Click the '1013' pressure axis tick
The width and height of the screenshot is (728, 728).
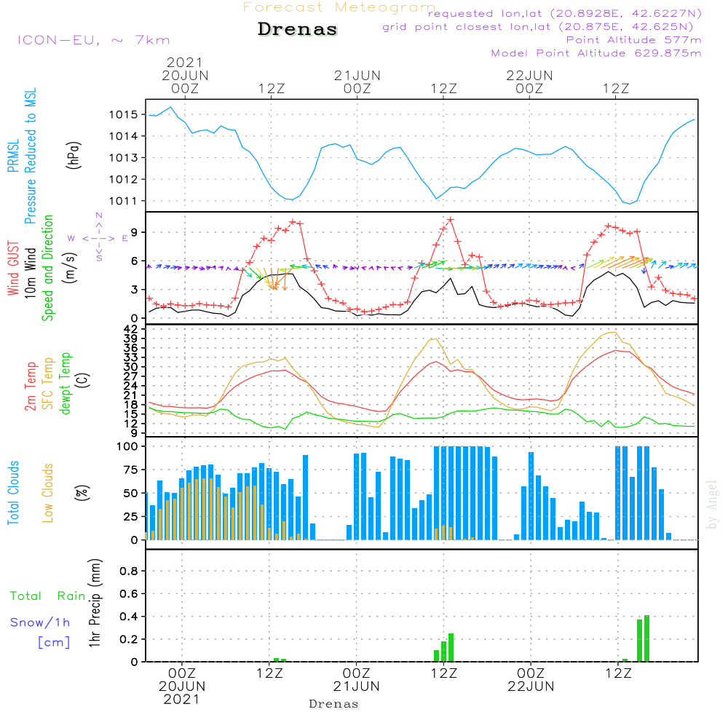pyautogui.click(x=124, y=158)
